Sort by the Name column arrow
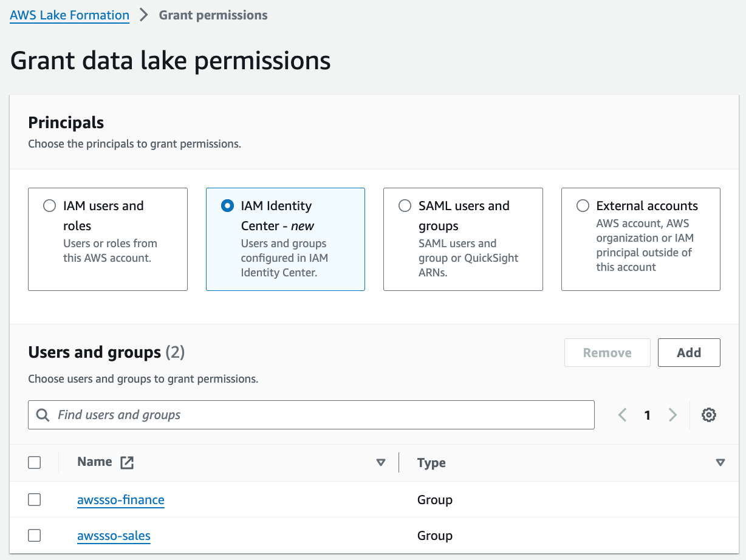The image size is (746, 560). 381,463
